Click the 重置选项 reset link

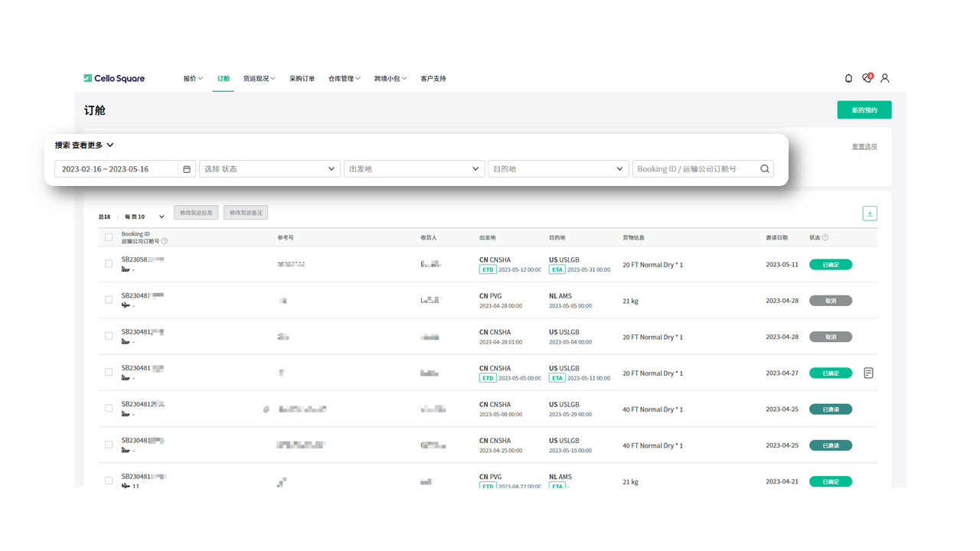(x=864, y=147)
